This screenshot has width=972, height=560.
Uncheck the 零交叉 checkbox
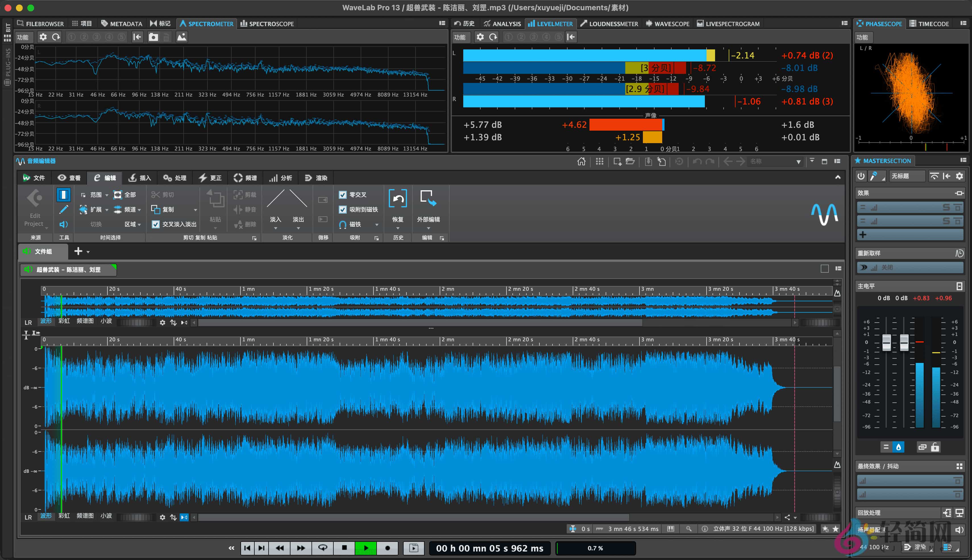[343, 195]
